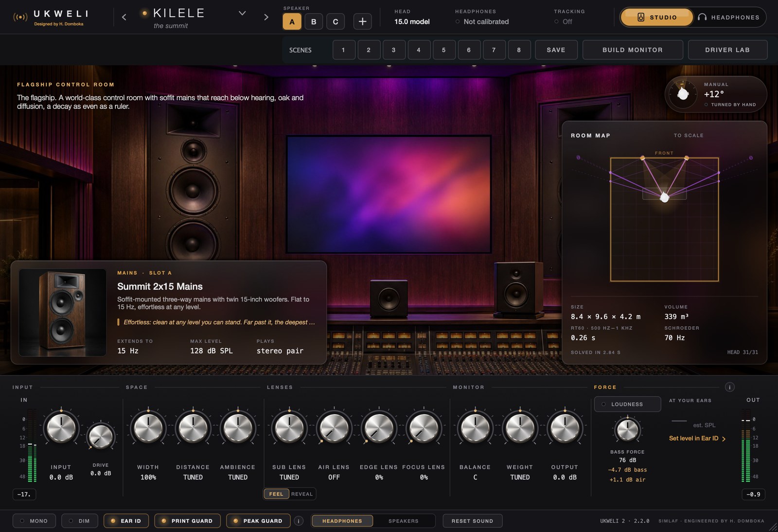The height and width of the screenshot is (532, 778).
Task: Switch to Headphones mode at top
Action: pyautogui.click(x=728, y=17)
